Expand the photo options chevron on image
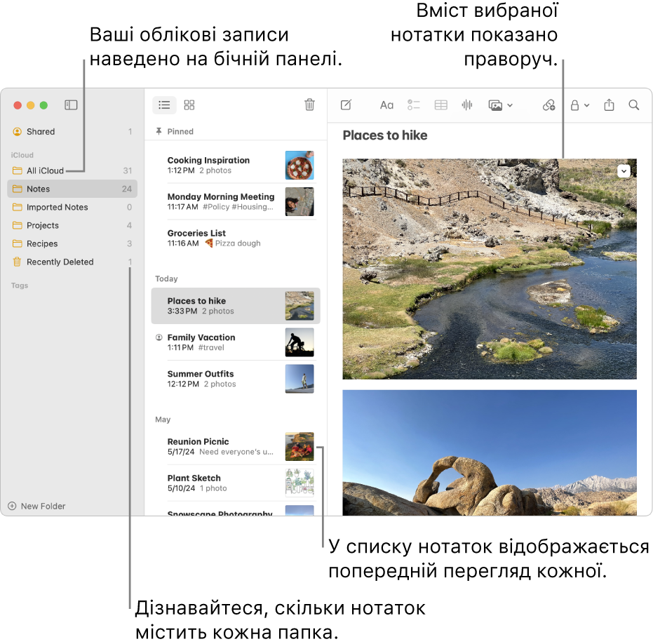The width and height of the screenshot is (653, 644). [x=624, y=171]
